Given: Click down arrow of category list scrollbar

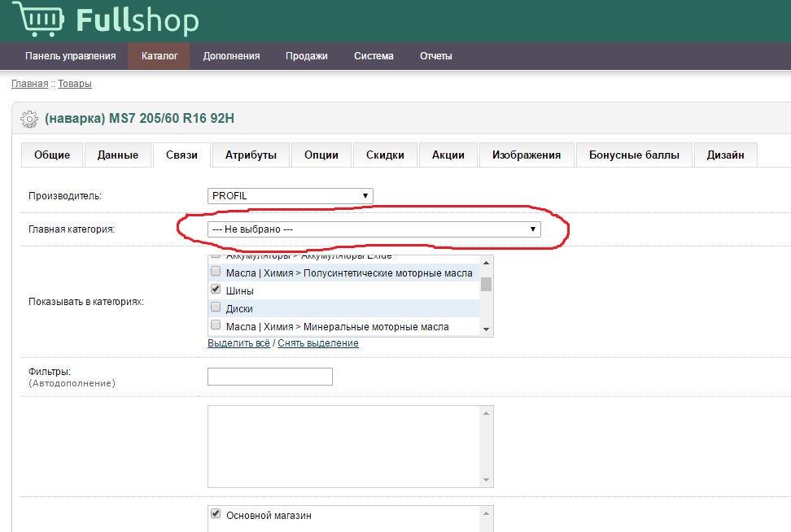Looking at the screenshot, I should [x=487, y=329].
